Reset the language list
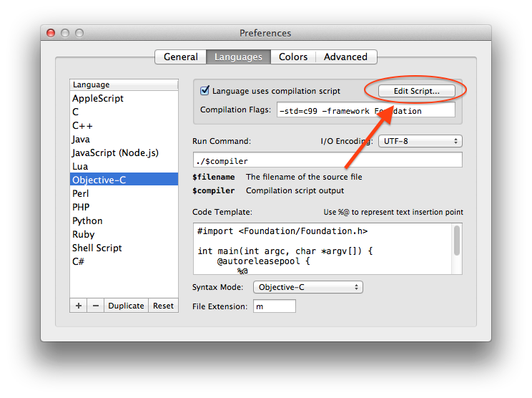Viewport: 532px width, 398px height. click(163, 306)
